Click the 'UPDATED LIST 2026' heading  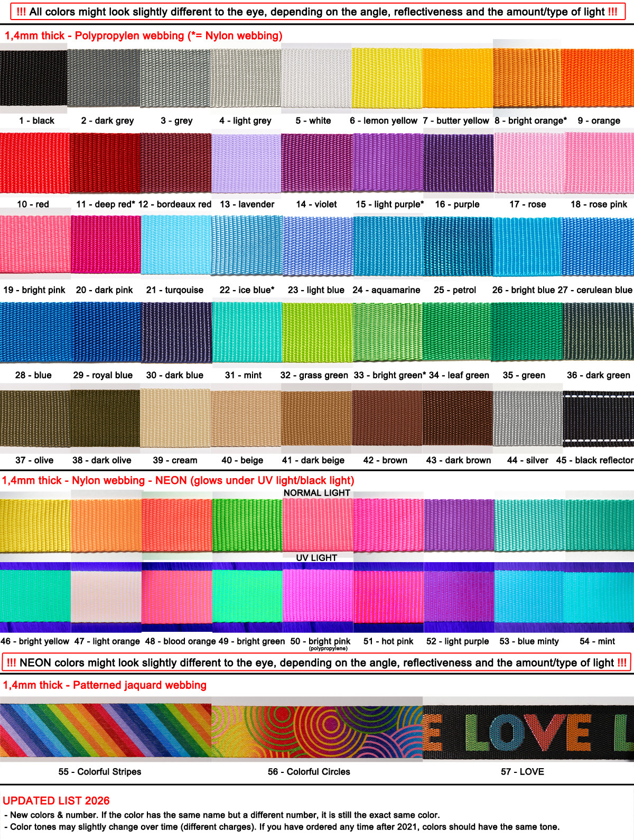pos(56,801)
